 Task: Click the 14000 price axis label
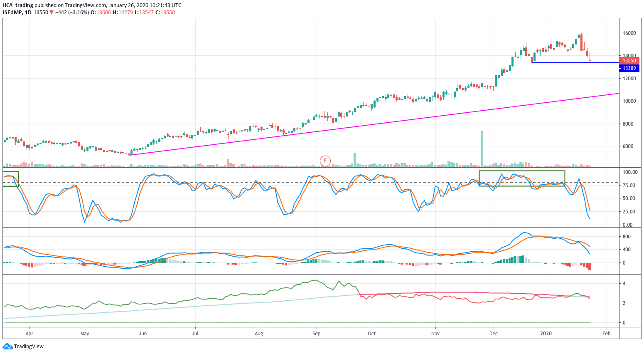click(x=629, y=56)
